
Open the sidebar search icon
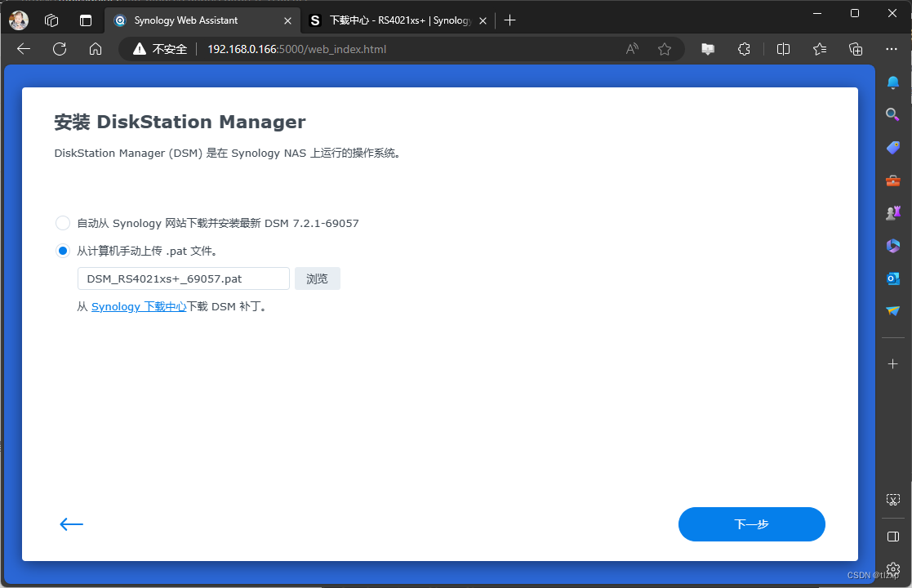tap(892, 114)
